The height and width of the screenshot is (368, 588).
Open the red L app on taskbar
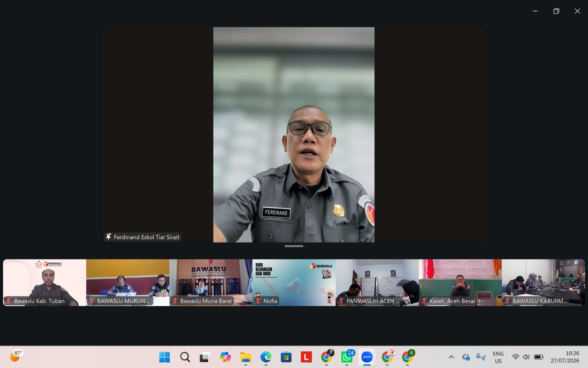[x=306, y=357]
